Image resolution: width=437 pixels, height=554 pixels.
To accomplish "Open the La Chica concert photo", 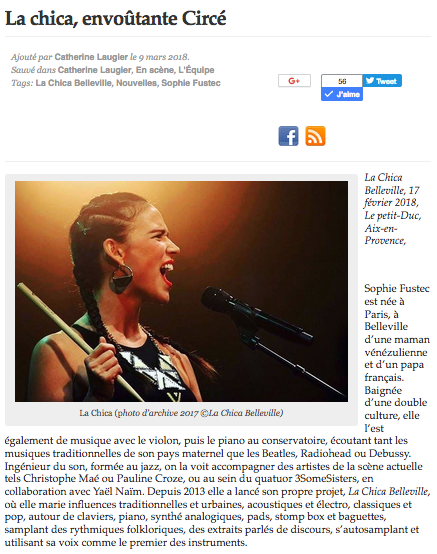I will [181, 291].
